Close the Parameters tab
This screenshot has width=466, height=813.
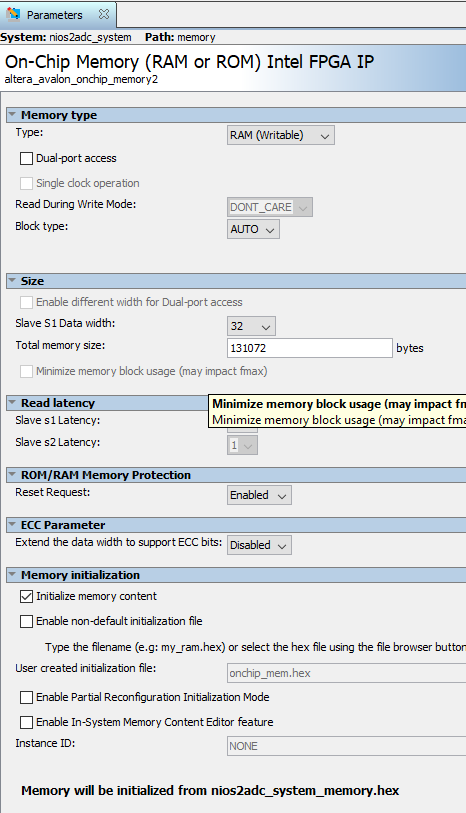[104, 15]
